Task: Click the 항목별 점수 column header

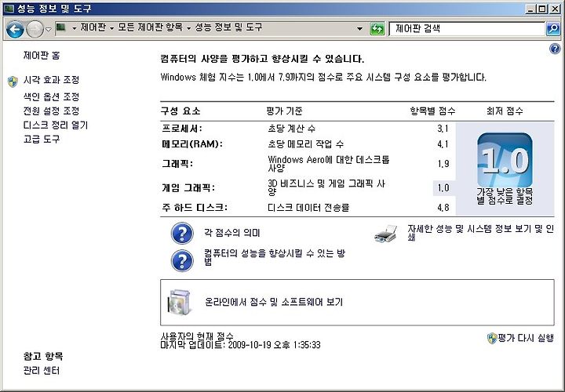Action: tap(432, 111)
